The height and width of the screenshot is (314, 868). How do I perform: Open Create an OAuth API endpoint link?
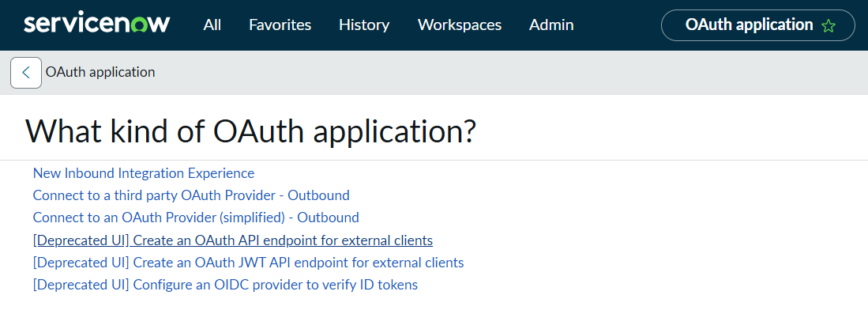click(x=233, y=240)
